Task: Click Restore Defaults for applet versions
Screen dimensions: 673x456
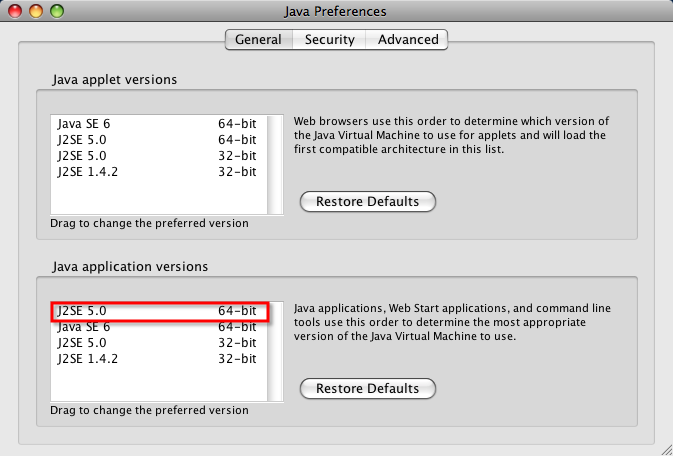Action: click(367, 201)
